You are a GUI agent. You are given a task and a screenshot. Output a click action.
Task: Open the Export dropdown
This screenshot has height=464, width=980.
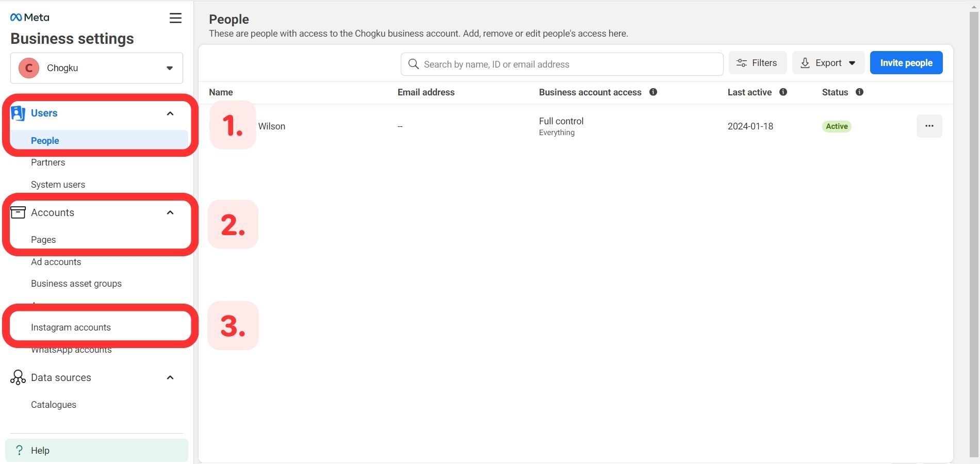(828, 63)
